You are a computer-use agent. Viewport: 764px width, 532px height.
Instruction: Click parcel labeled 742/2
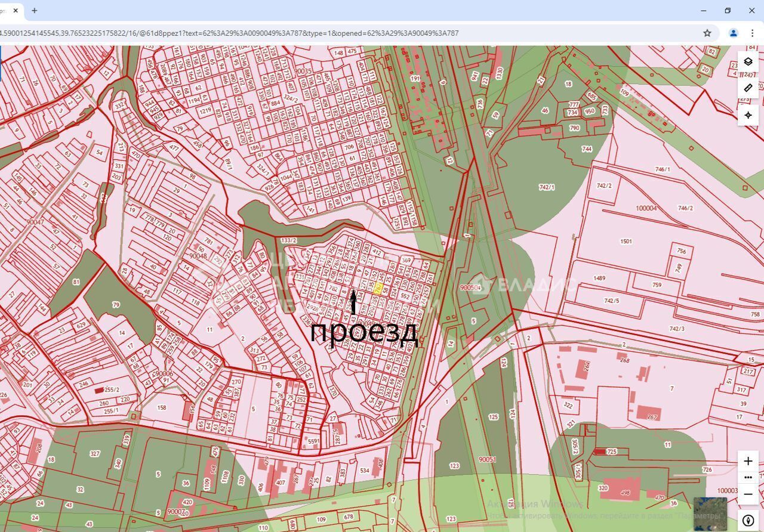pyautogui.click(x=604, y=185)
